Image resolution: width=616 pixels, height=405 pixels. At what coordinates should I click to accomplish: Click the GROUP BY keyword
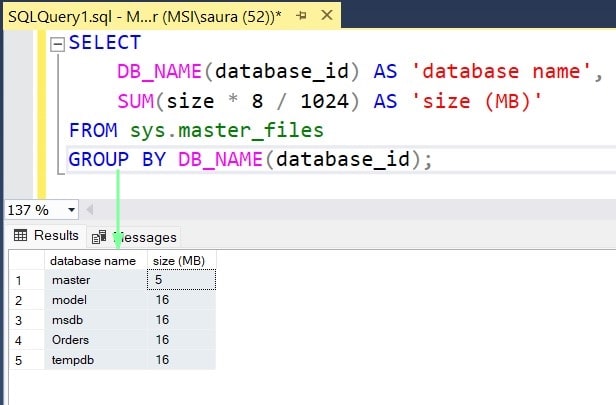click(117, 160)
